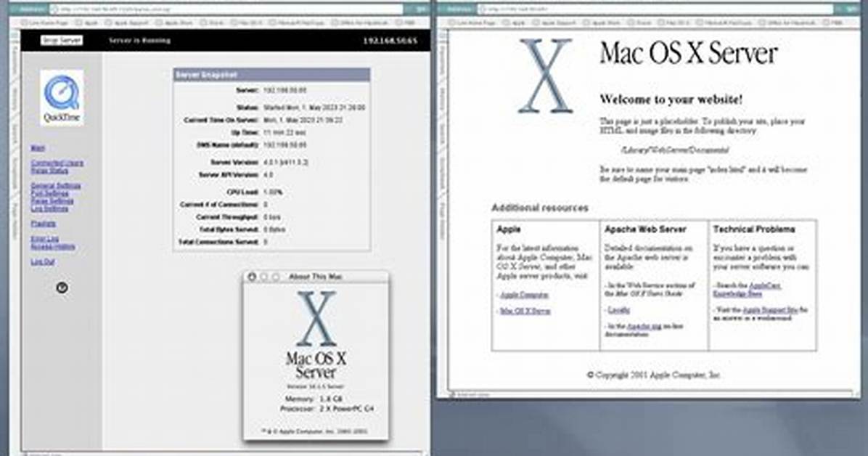Click the Stop Server button

(62, 41)
